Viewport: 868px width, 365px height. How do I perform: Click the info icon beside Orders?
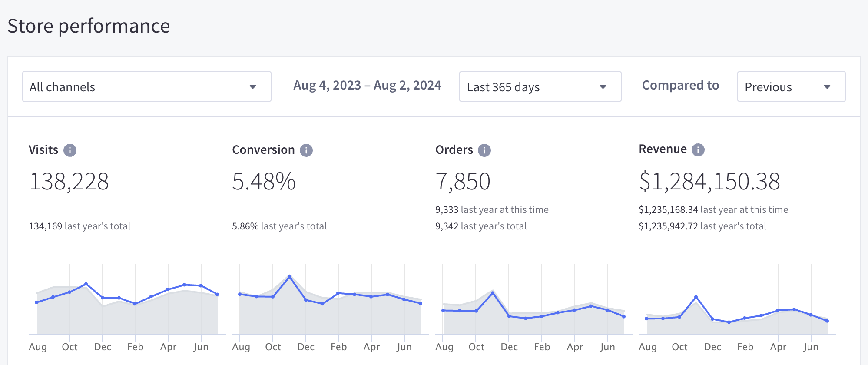click(484, 150)
